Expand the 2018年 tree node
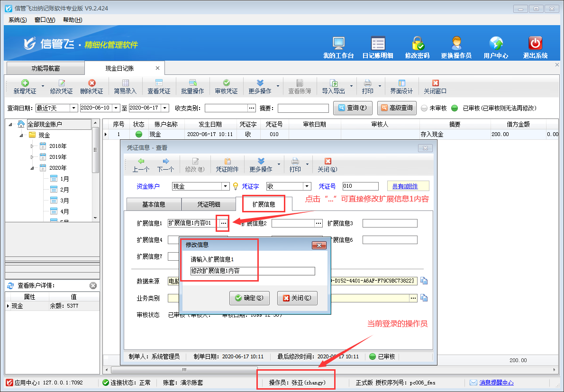 tap(32, 146)
